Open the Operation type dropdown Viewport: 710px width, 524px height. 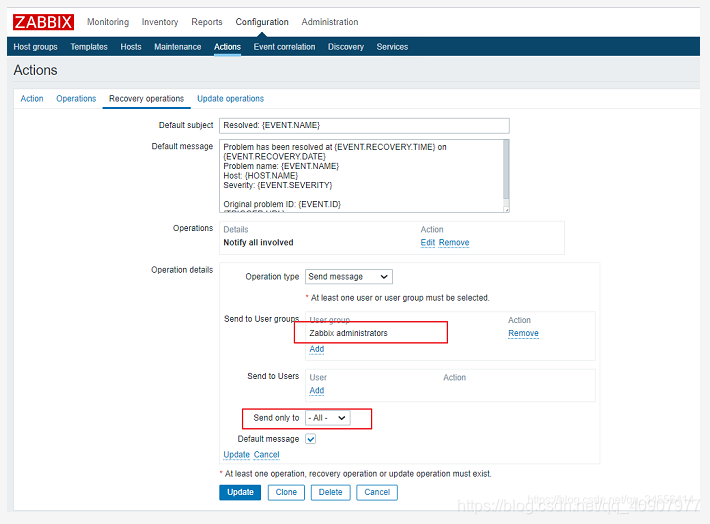pyautogui.click(x=349, y=277)
